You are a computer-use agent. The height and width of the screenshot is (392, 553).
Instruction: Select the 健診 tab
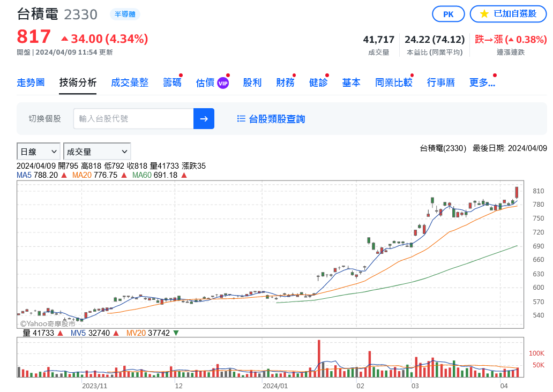(318, 82)
